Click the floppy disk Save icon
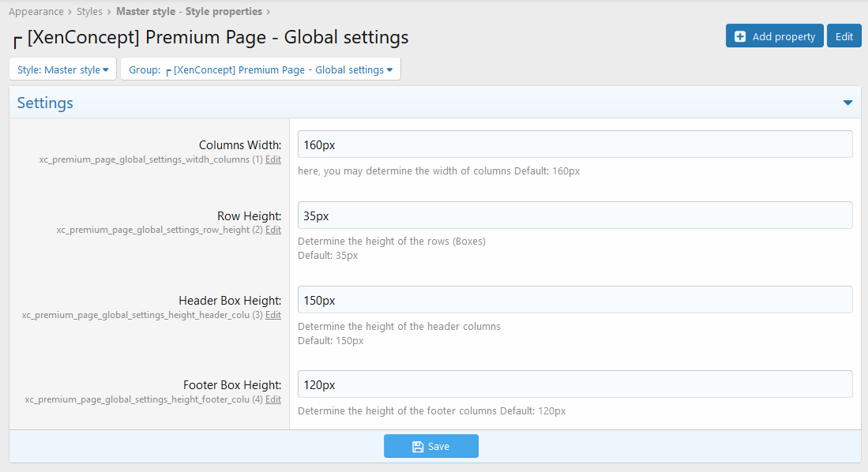The height and width of the screenshot is (472, 868). 418,447
